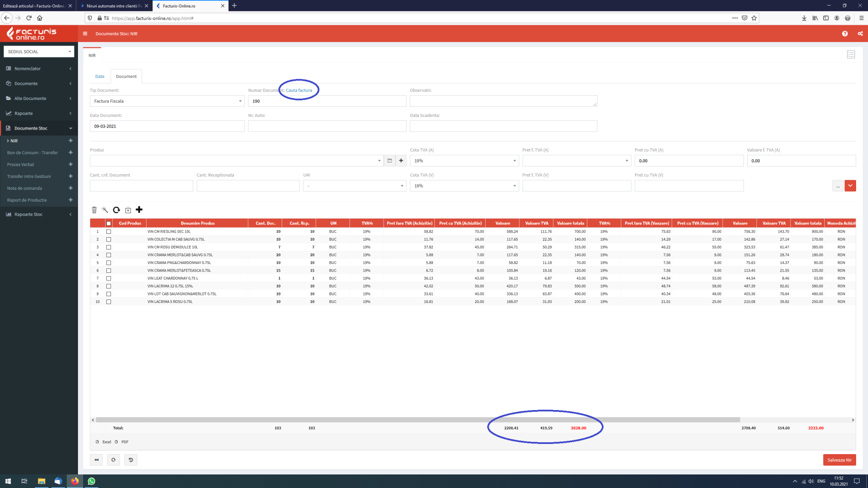Export the table to PDF
The height and width of the screenshot is (488, 868).
click(x=122, y=442)
